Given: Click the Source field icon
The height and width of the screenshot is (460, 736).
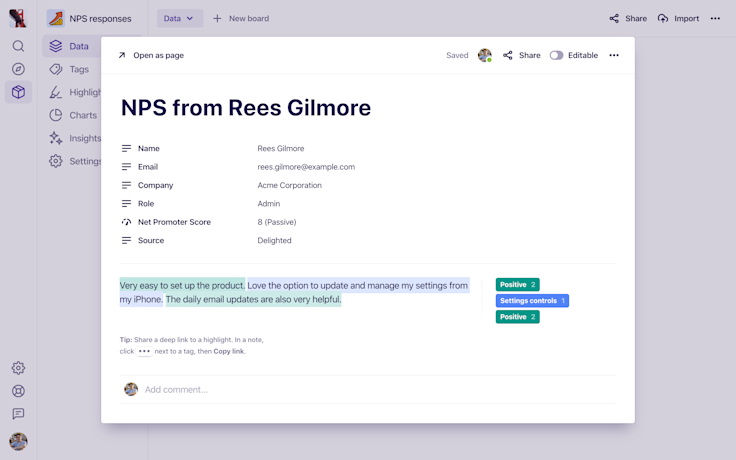Looking at the screenshot, I should 126,240.
